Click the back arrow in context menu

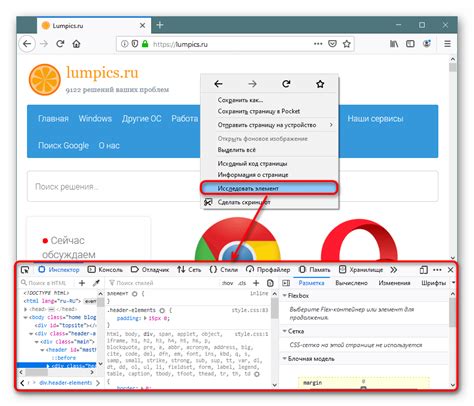coord(218,84)
